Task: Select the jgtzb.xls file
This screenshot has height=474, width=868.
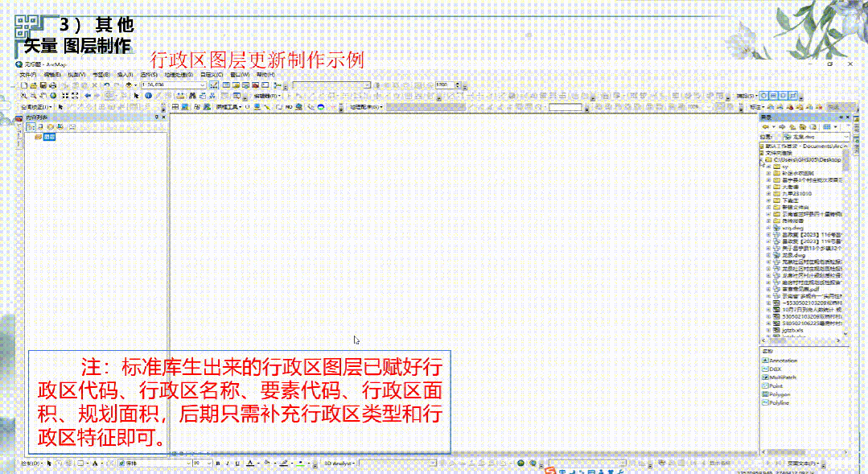Action: click(x=792, y=330)
